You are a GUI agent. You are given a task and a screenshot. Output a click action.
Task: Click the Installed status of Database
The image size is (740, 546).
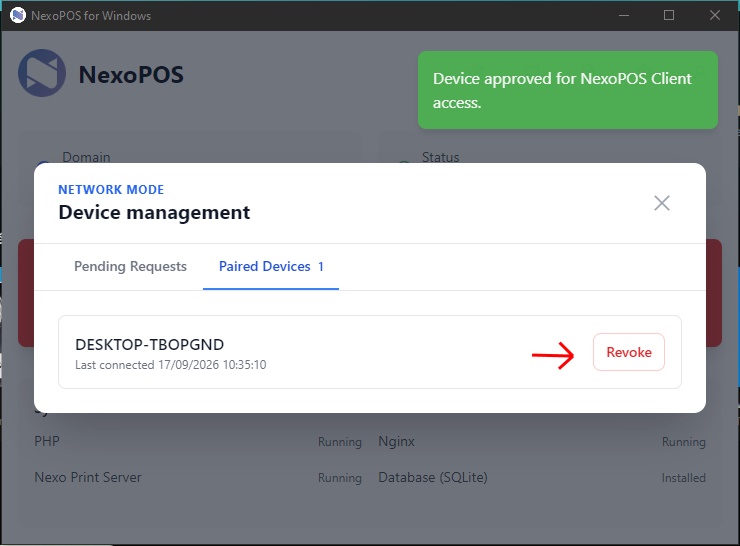coord(683,478)
